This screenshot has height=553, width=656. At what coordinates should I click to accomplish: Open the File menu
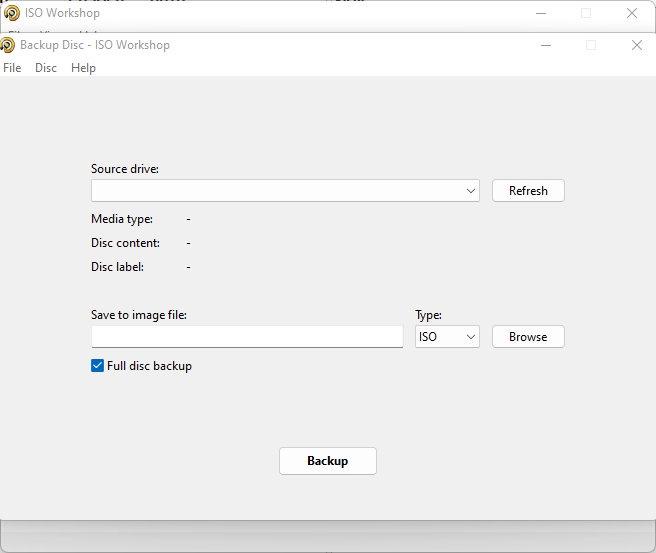point(12,68)
